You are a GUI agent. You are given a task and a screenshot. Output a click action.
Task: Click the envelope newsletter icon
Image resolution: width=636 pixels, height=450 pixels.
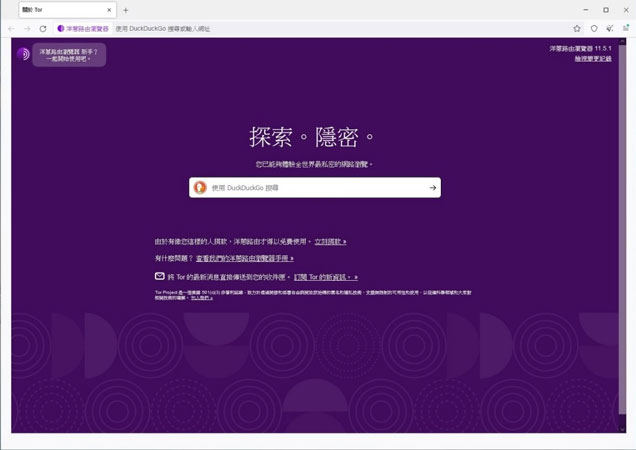(x=159, y=276)
